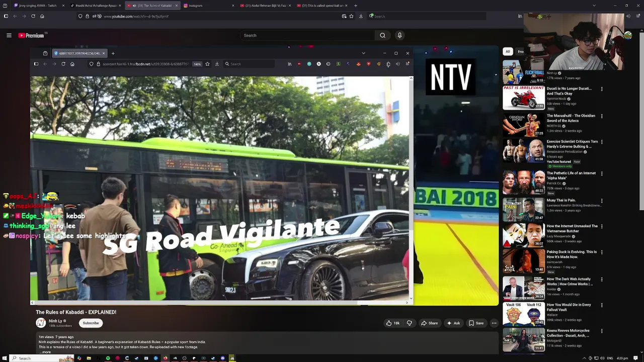Go back in main browser window
This screenshot has height=362, width=644.
[x=15, y=16]
